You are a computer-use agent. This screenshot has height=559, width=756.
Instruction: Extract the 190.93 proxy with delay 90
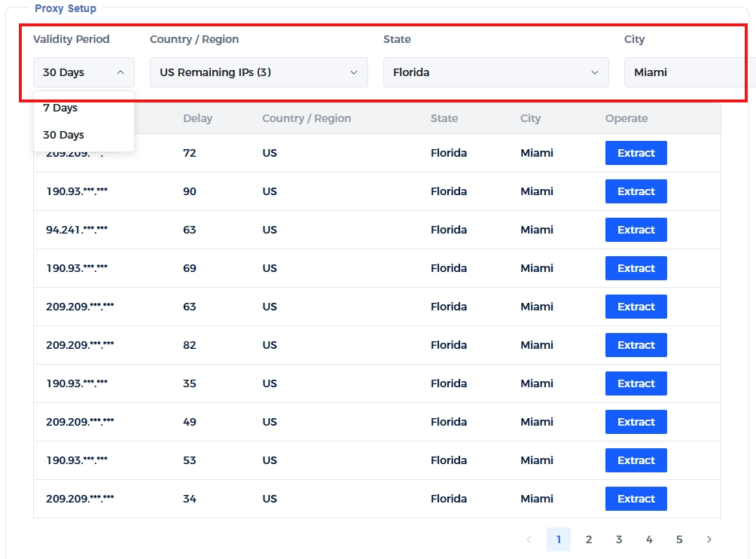pos(636,191)
